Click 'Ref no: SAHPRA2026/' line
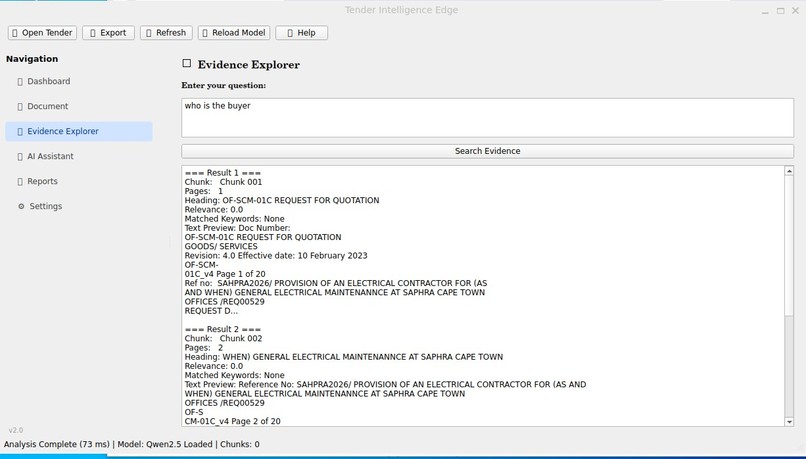Screen dimensions: 806x459 [336, 283]
